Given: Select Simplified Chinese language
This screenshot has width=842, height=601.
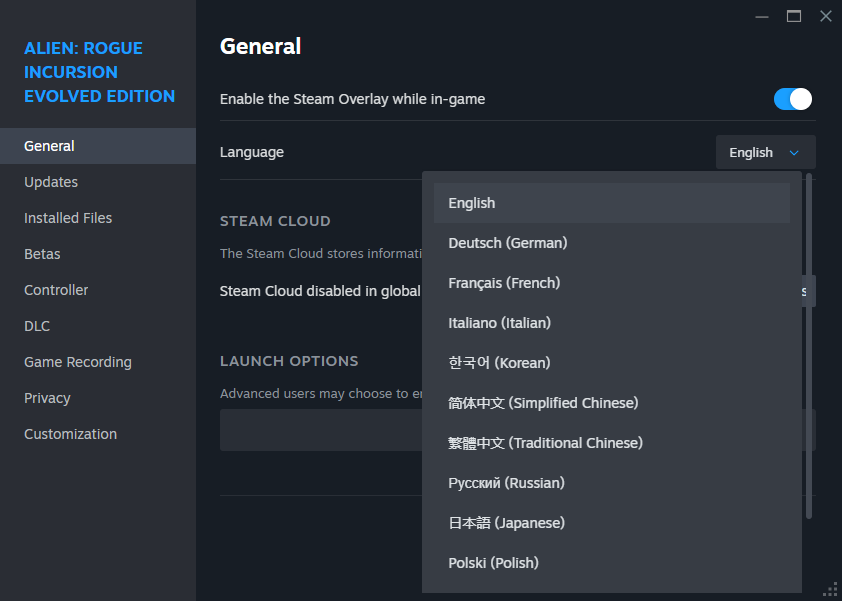Looking at the screenshot, I should pos(611,403).
